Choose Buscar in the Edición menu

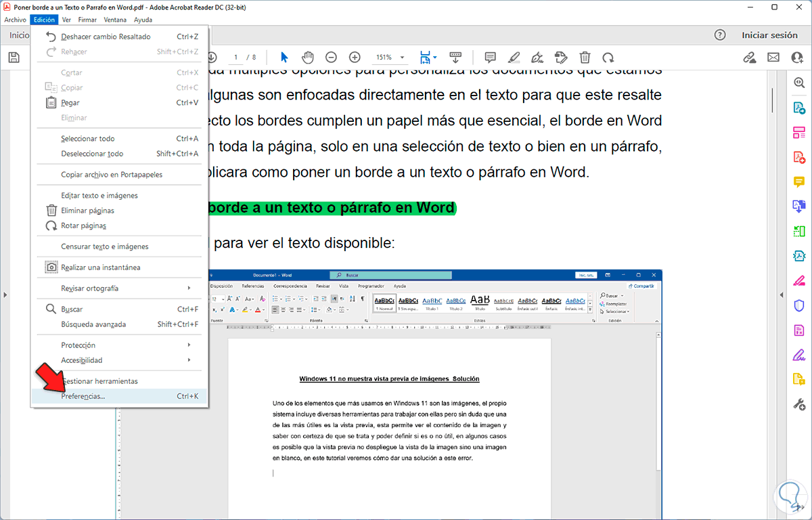click(x=119, y=309)
